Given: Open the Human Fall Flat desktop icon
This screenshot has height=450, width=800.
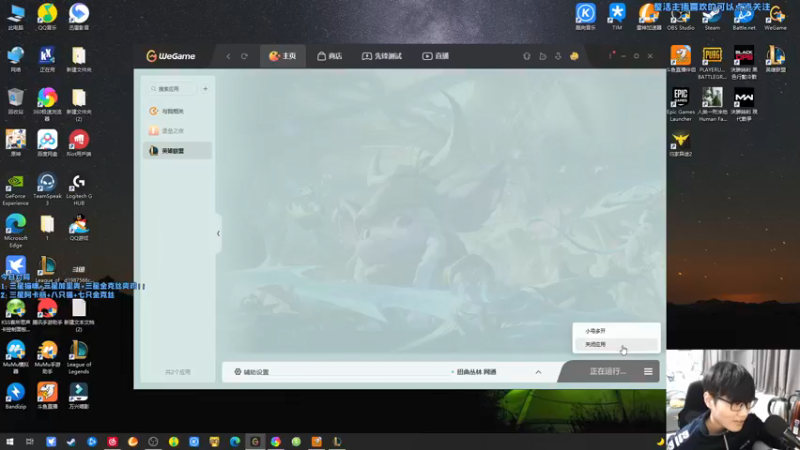Looking at the screenshot, I should [712, 104].
